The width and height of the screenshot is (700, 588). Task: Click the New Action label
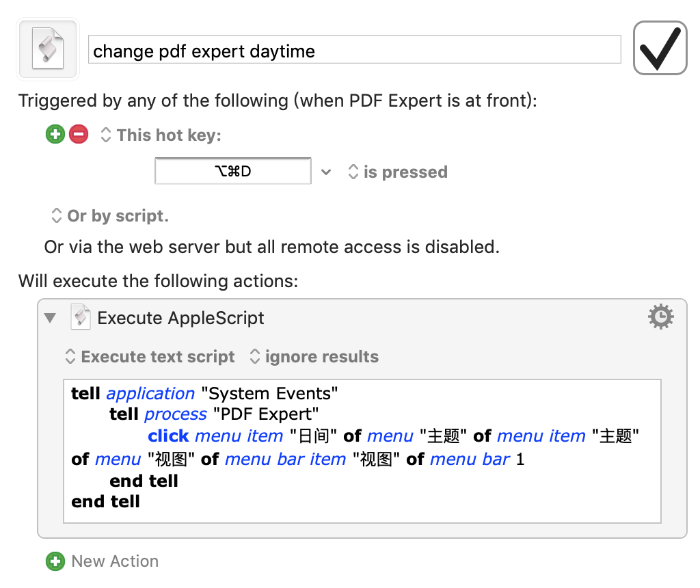click(115, 561)
